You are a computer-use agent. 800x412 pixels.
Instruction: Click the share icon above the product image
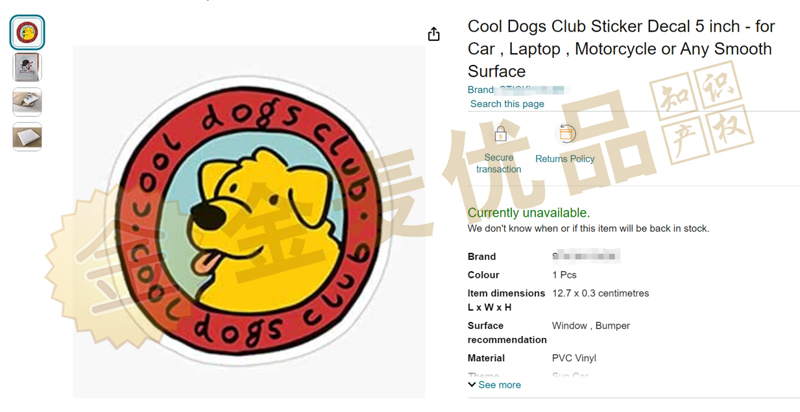coord(434,34)
